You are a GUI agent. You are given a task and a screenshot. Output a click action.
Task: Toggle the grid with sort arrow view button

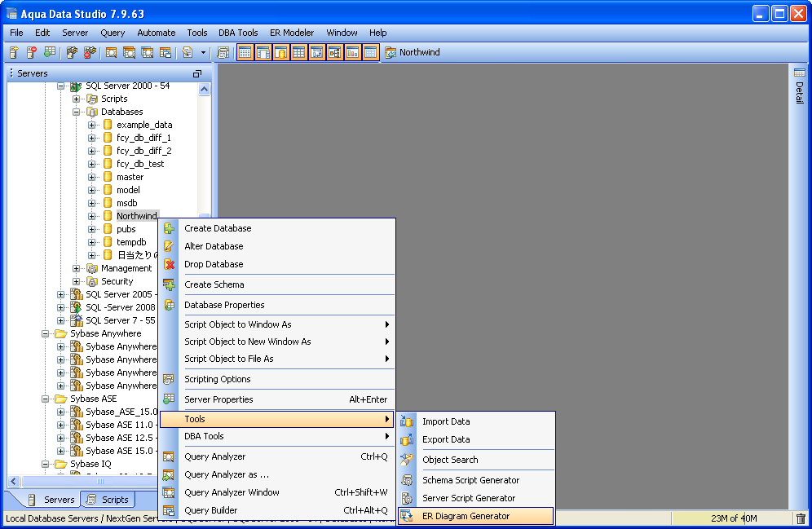click(317, 52)
